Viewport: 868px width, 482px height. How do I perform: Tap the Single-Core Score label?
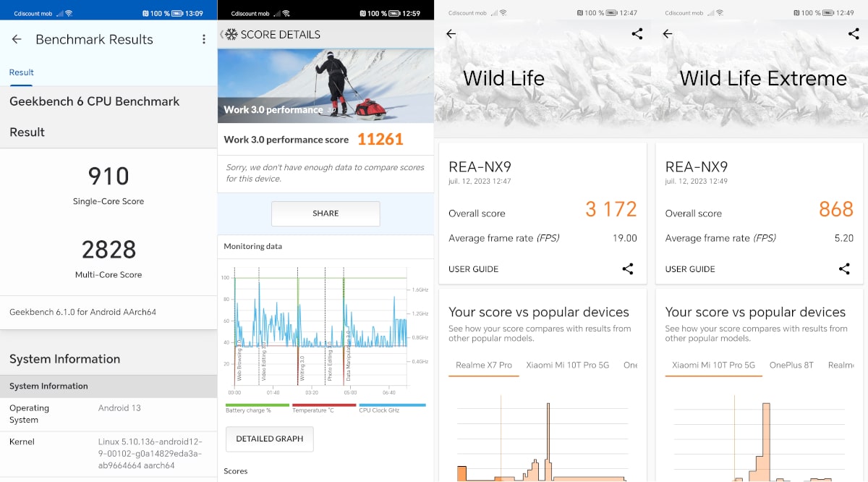click(x=109, y=201)
